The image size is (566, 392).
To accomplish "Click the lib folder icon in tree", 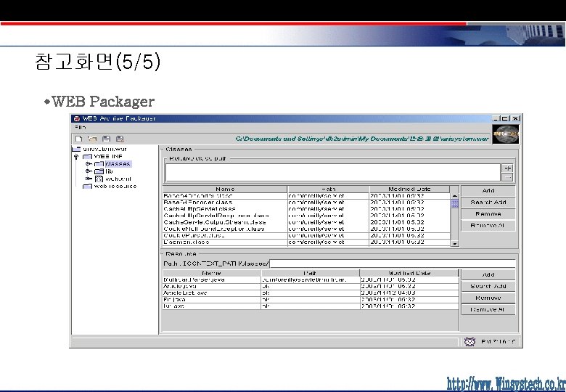I will point(99,171).
